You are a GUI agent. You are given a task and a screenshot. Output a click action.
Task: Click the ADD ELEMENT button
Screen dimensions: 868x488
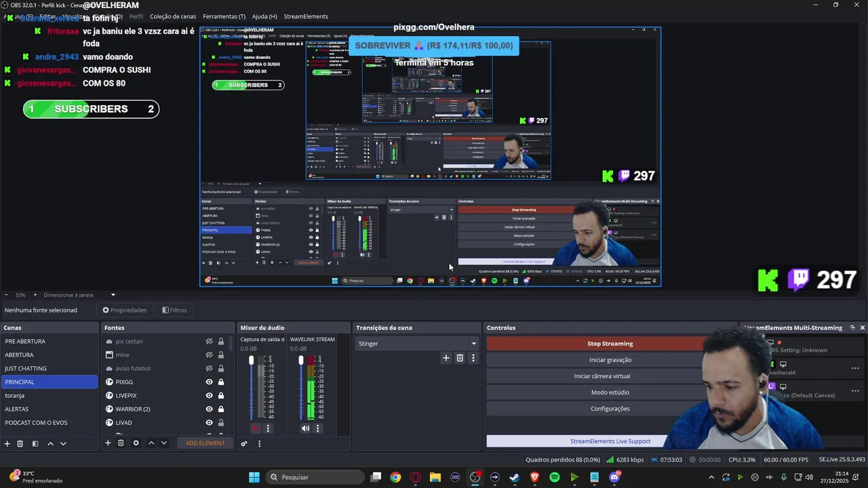[x=205, y=443]
